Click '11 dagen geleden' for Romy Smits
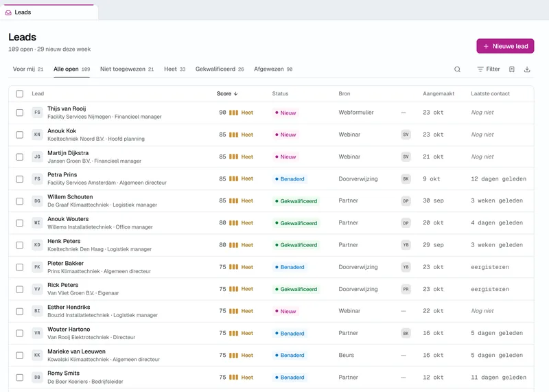This screenshot has width=549, height=392. (499, 378)
